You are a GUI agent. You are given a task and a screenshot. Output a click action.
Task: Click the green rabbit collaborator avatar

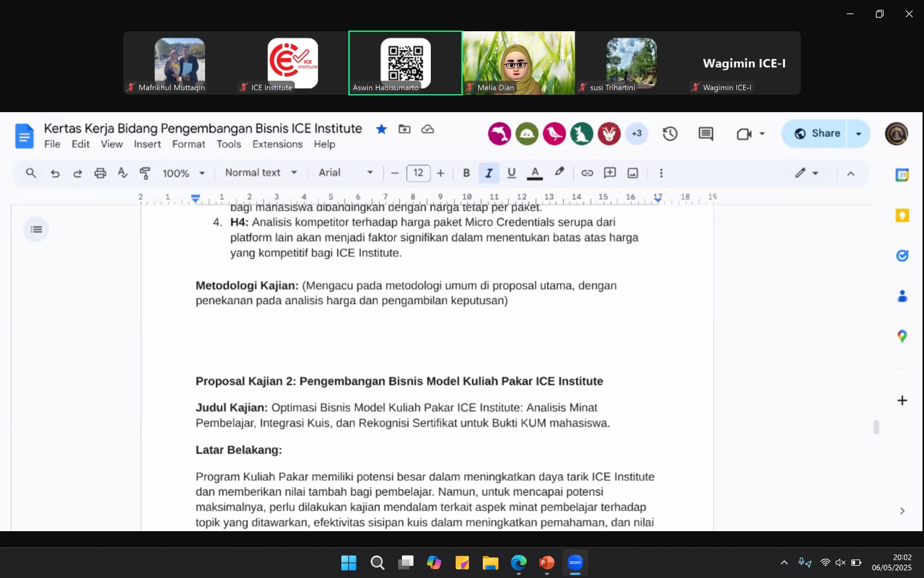pyautogui.click(x=582, y=134)
